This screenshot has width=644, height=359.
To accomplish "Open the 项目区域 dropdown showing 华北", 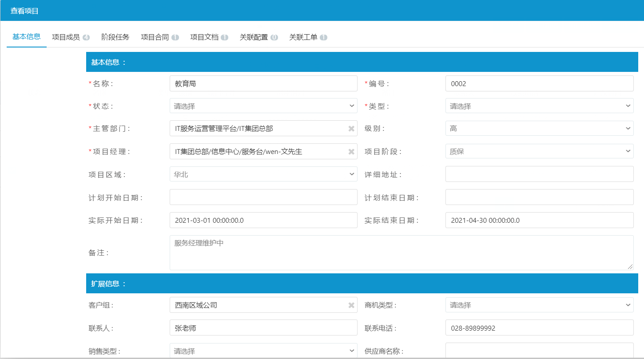I will [263, 174].
